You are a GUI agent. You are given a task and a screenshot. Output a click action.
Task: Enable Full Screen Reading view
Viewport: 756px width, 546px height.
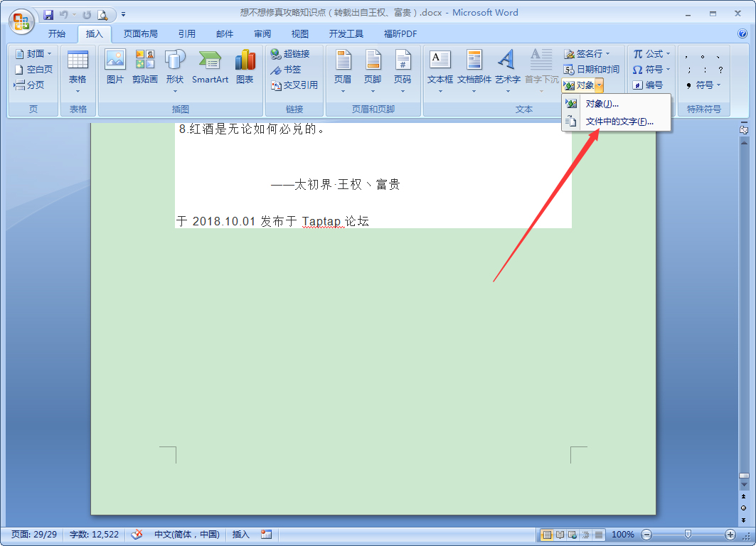[560, 535]
